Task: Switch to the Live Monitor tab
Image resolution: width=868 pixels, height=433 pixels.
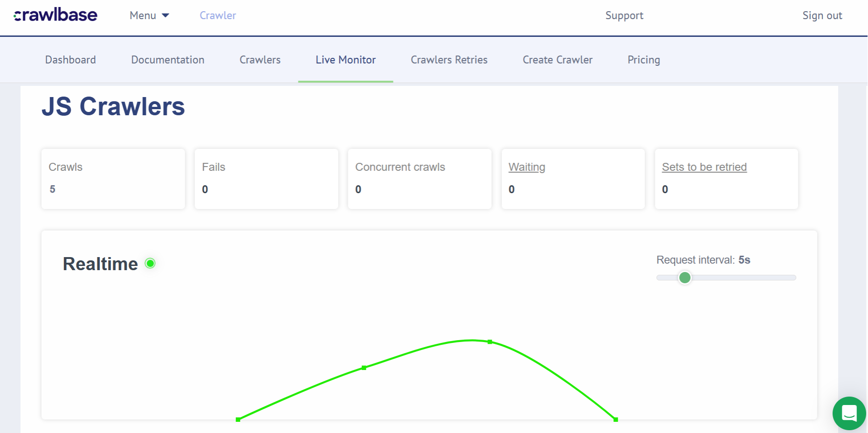Action: click(x=345, y=60)
